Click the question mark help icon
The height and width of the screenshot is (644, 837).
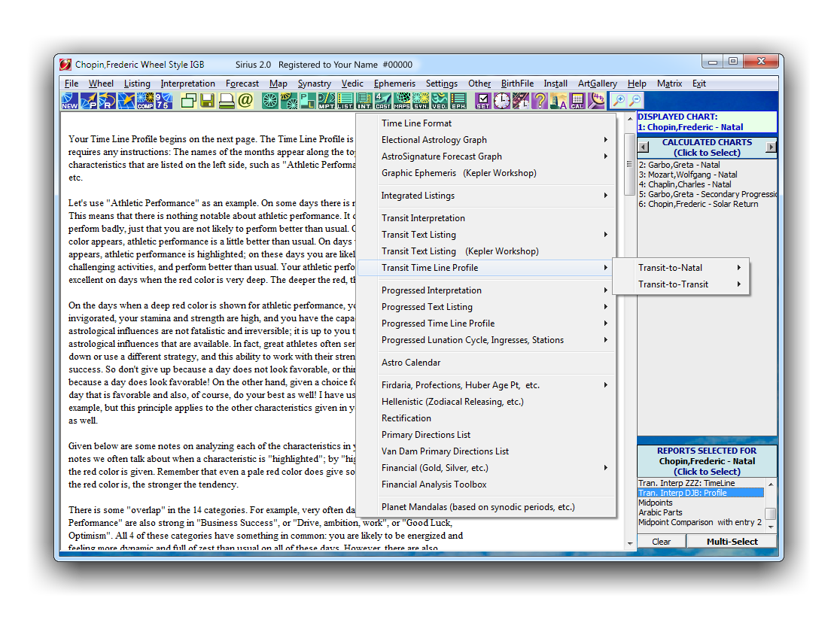[540, 100]
